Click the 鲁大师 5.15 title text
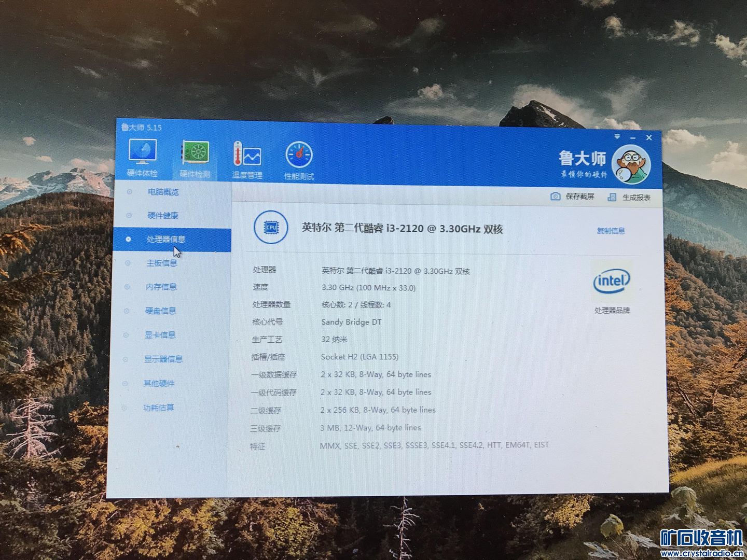Viewport: 747px width, 560px height. [x=141, y=128]
